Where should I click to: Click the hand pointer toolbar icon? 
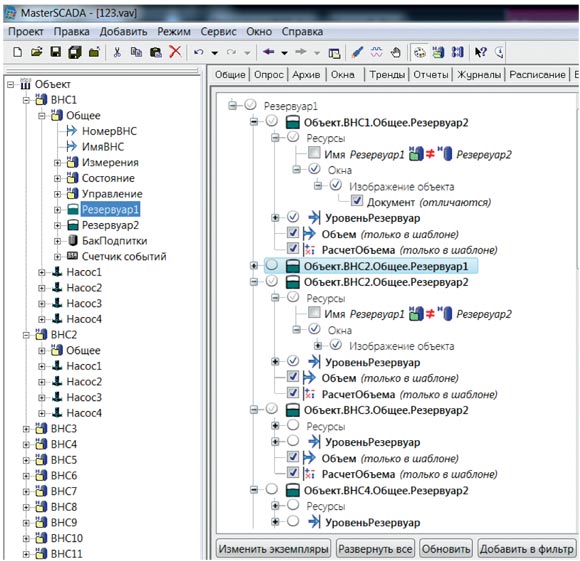396,52
